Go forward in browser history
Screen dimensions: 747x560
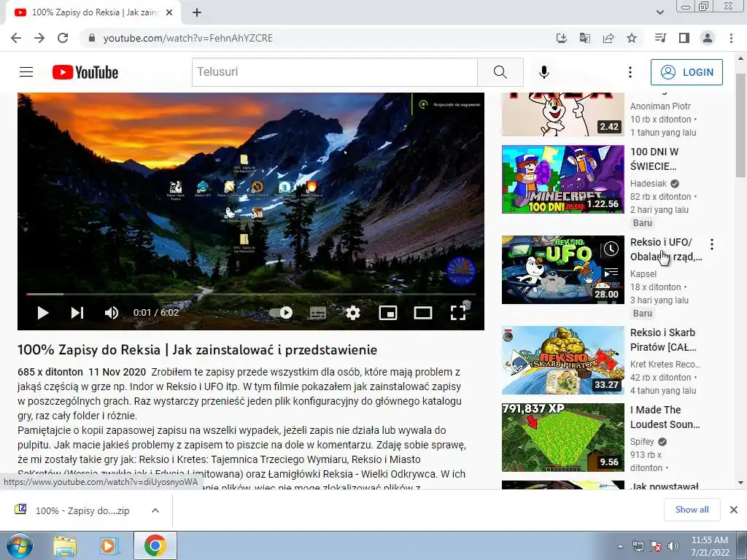tap(39, 38)
